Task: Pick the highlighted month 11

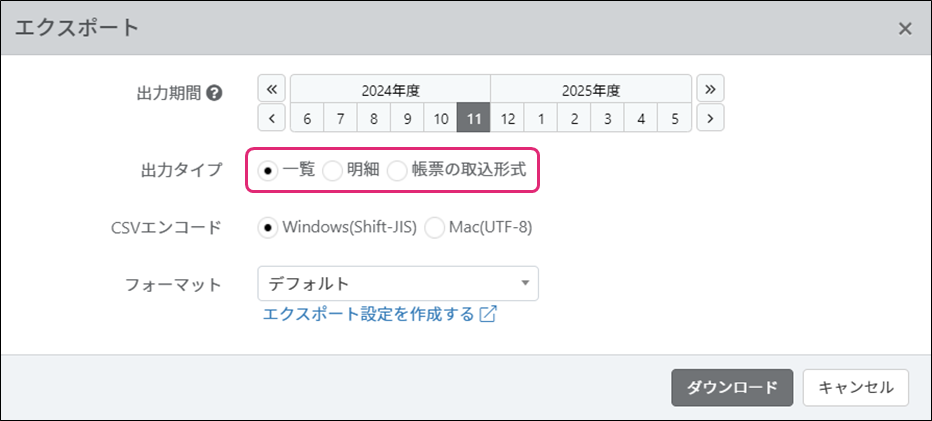Action: (x=474, y=118)
